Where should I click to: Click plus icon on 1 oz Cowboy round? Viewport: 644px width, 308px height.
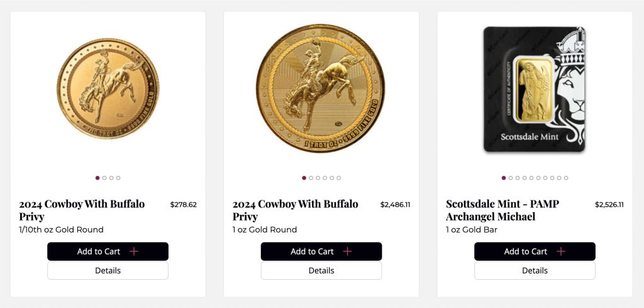tap(347, 251)
